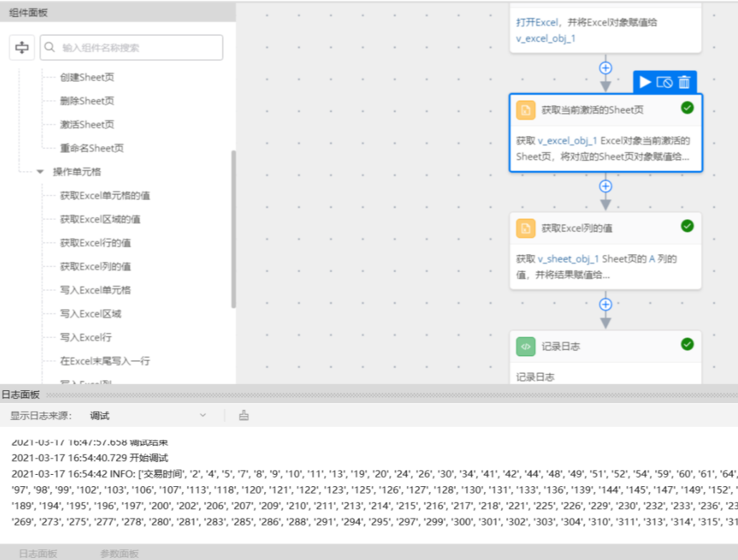Screen dimensions: 738x560
Task: Delete the selected node with the trash icon
Action: 684,82
